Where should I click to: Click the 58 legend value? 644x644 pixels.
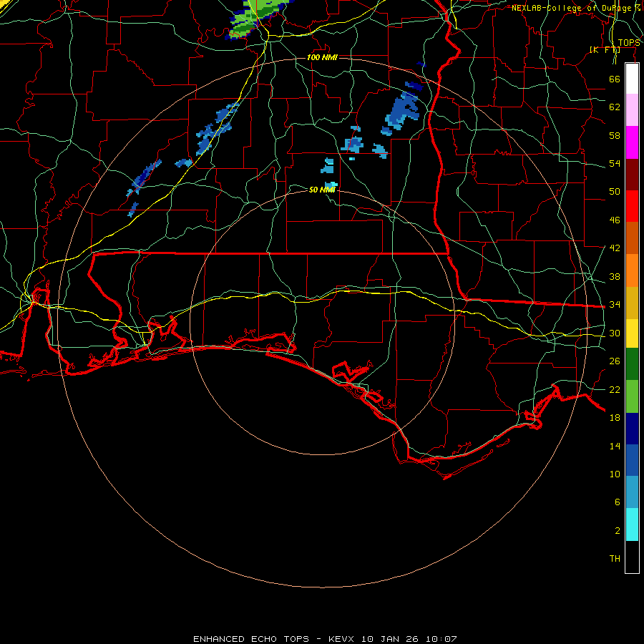[x=615, y=135]
